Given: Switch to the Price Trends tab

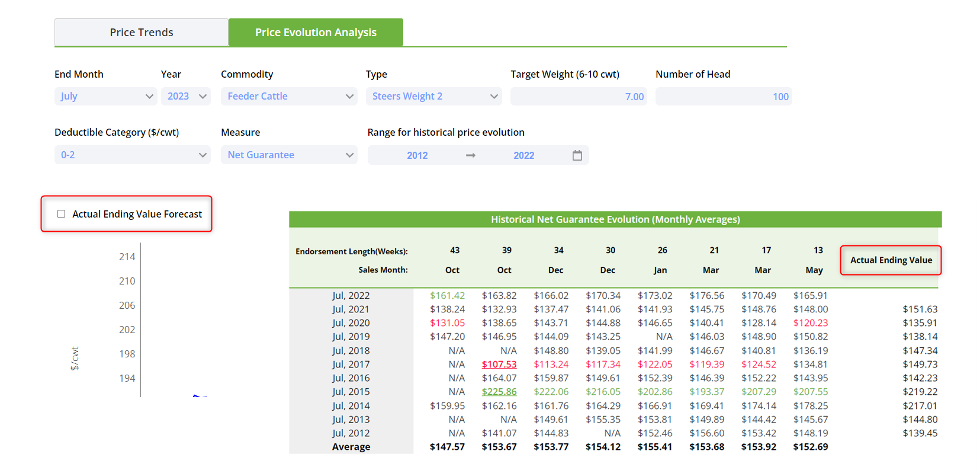Looking at the screenshot, I should (142, 33).
